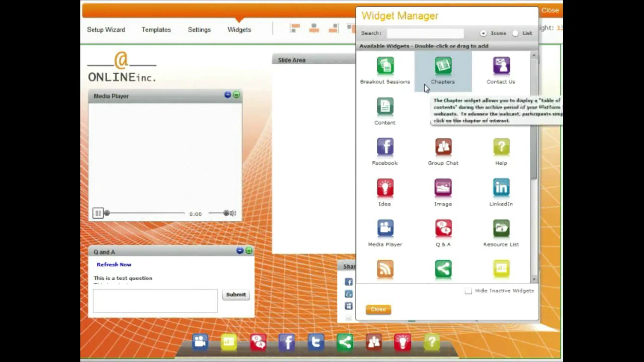Viewport: 644px width, 362px height.
Task: Click green button on Media Player panel
Action: [x=236, y=95]
